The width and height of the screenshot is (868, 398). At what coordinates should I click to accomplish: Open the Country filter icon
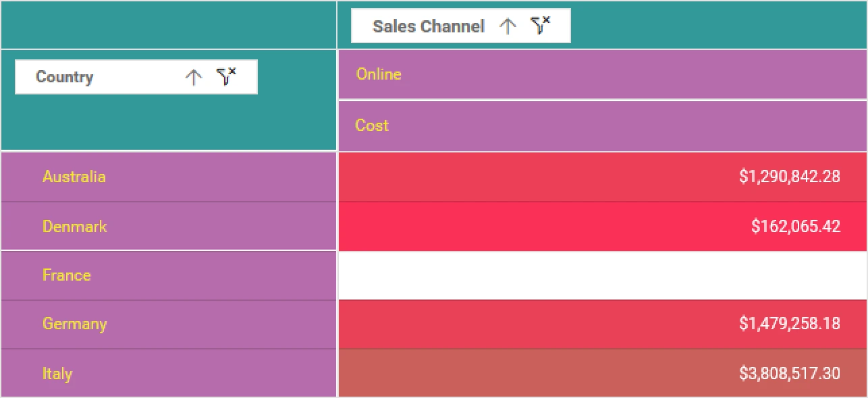(226, 77)
